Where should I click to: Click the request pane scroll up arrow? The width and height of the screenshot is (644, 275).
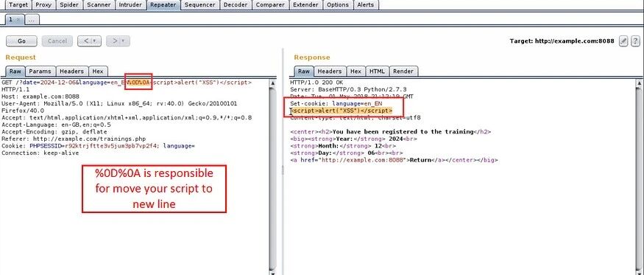(273, 83)
